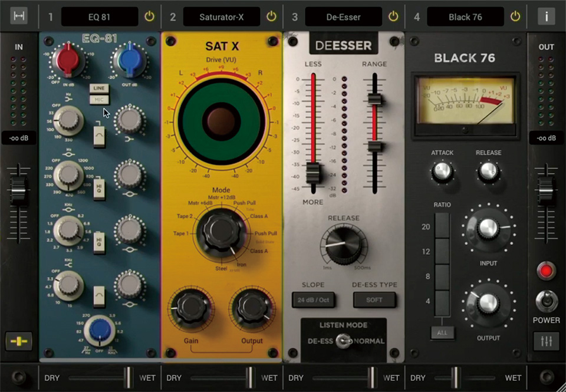
Task: Click the SAT X Gain knob
Action: pyautogui.click(x=190, y=308)
